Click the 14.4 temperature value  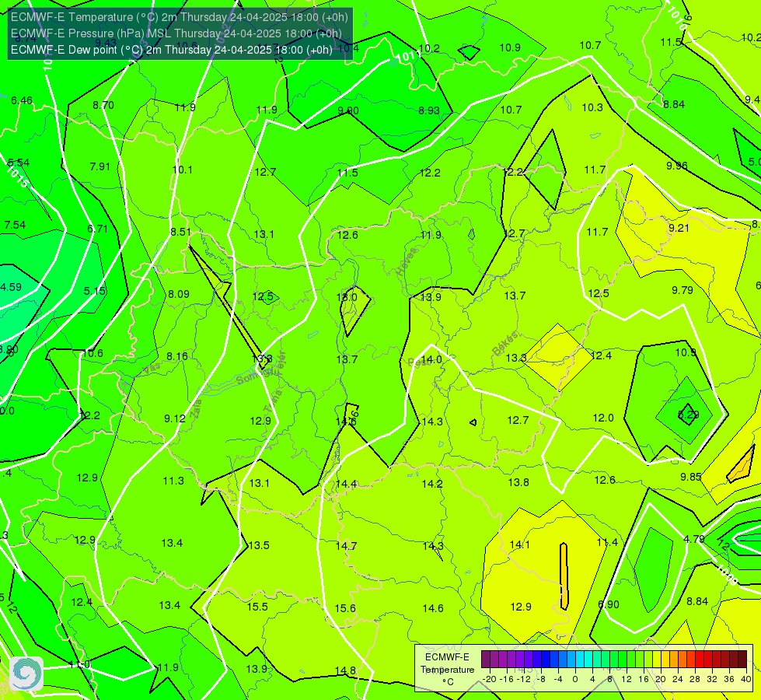click(x=346, y=484)
